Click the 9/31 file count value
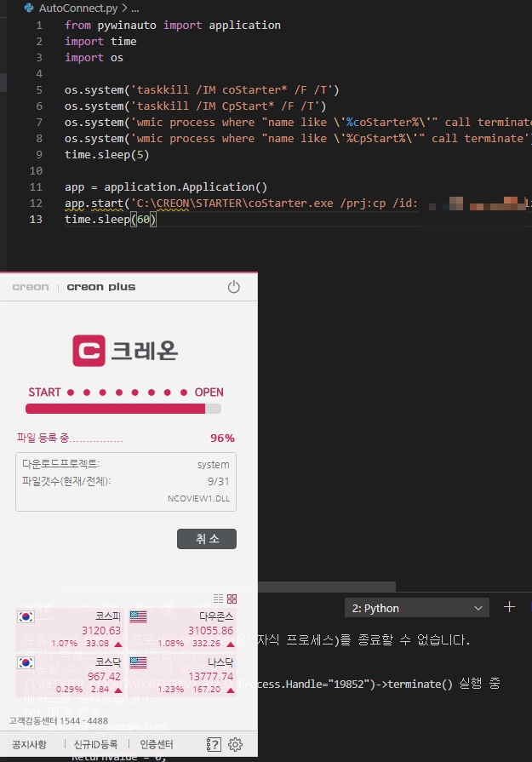This screenshot has width=532, height=762. (x=218, y=481)
